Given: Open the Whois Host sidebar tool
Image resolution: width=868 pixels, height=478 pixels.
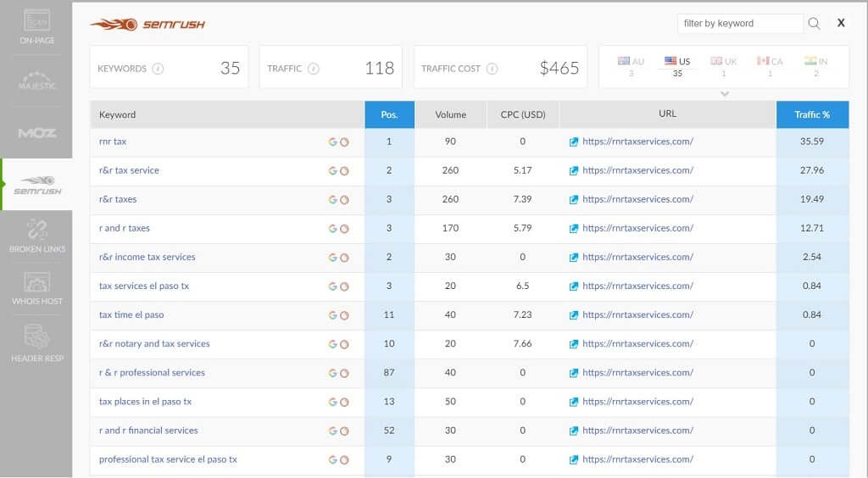Looking at the screenshot, I should [x=36, y=289].
